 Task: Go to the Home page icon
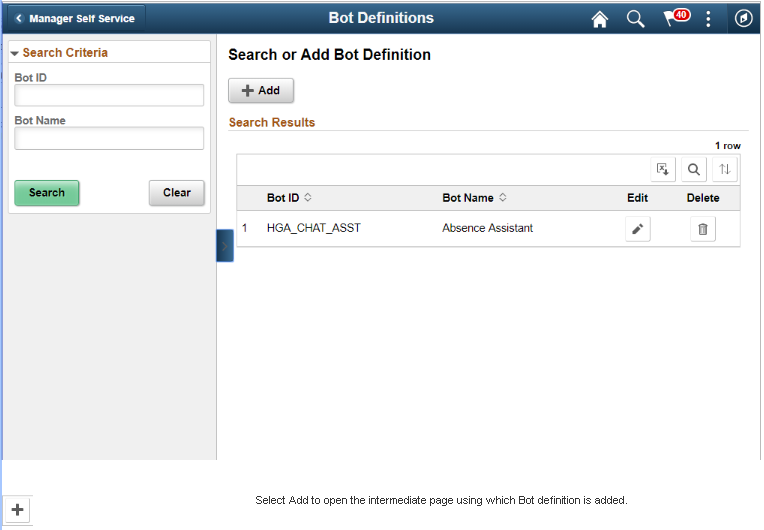click(600, 19)
